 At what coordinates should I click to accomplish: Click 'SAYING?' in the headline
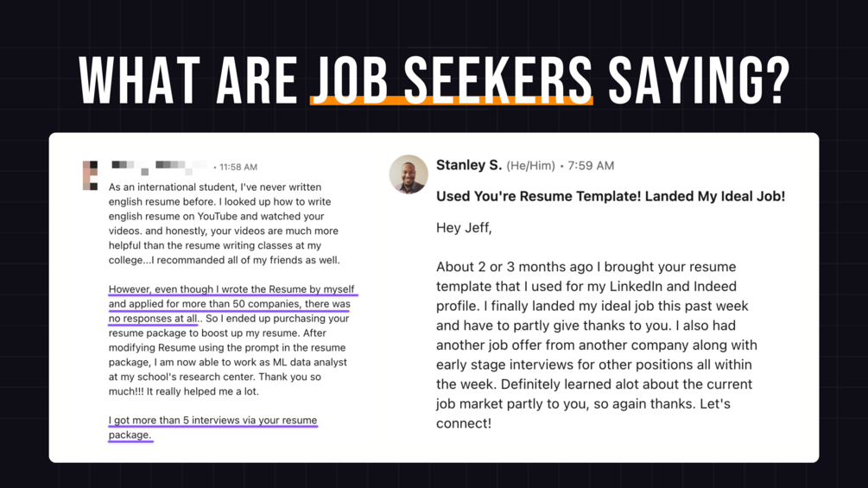point(700,80)
